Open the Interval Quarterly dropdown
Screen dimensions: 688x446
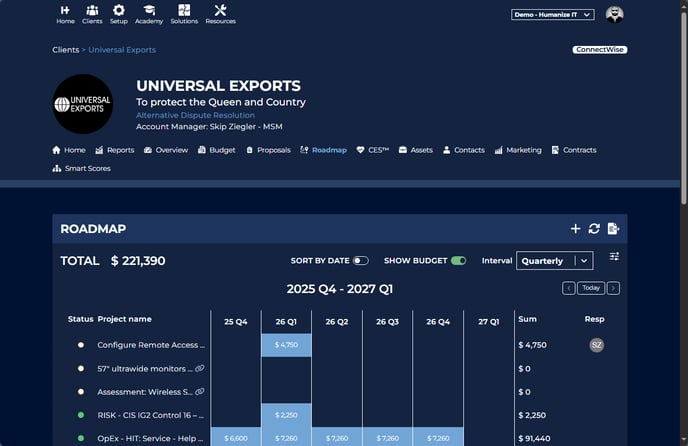point(555,261)
